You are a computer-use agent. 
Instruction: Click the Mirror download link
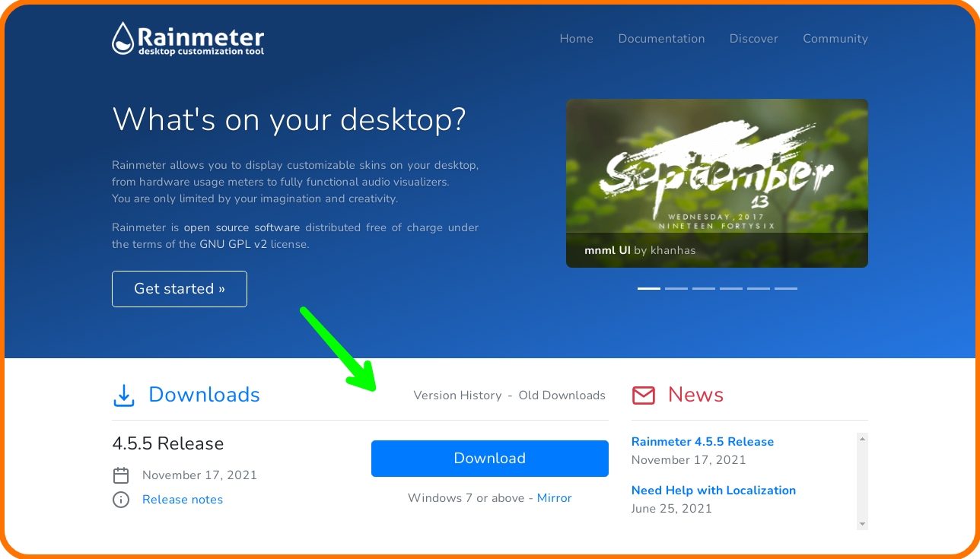(554, 498)
